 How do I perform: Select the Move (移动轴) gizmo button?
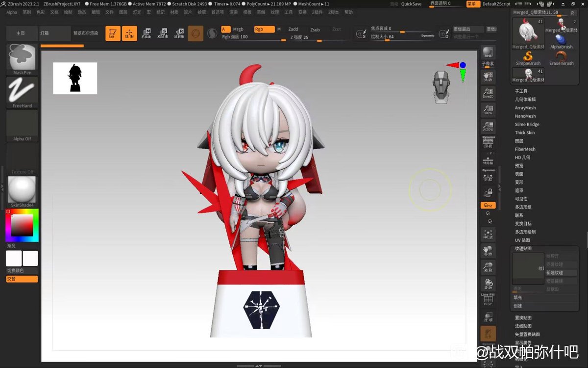click(147, 33)
